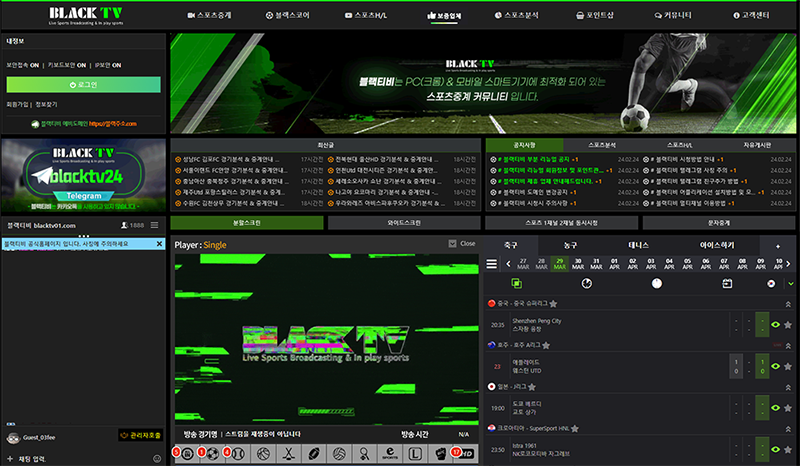800x466 pixels.
Task: Go to next dates with right arrow
Action: tap(788, 264)
